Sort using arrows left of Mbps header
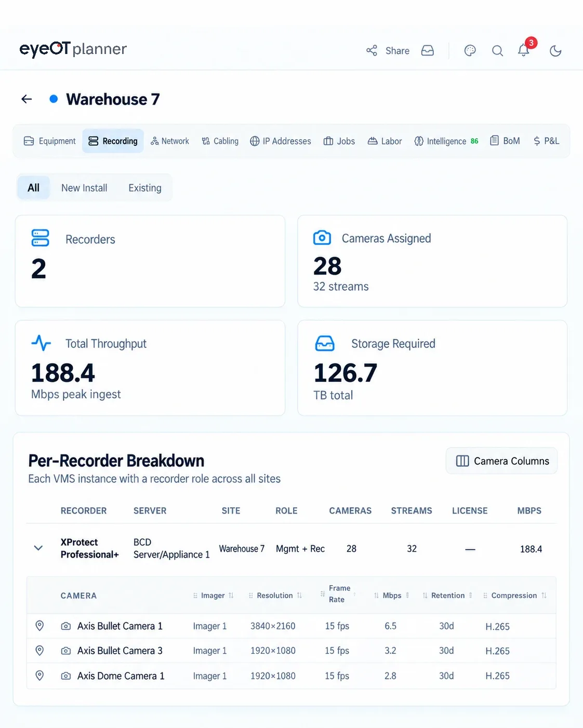Image resolution: width=583 pixels, height=728 pixels. coord(376,596)
